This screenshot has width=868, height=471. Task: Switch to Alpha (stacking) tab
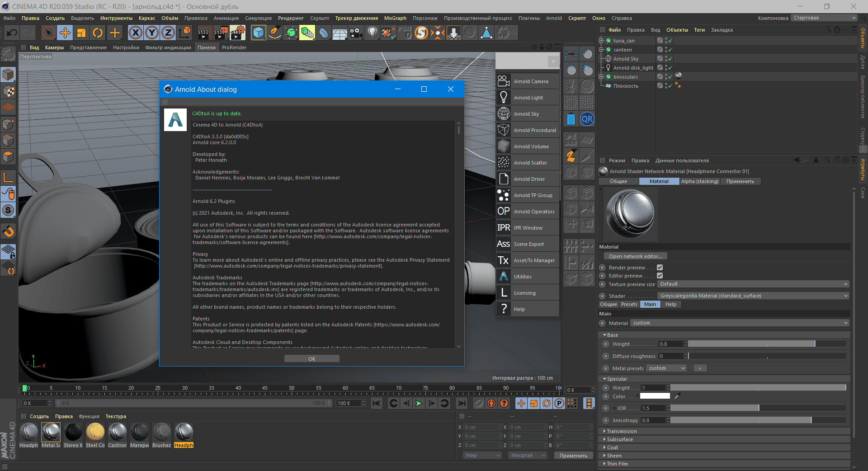pos(699,181)
